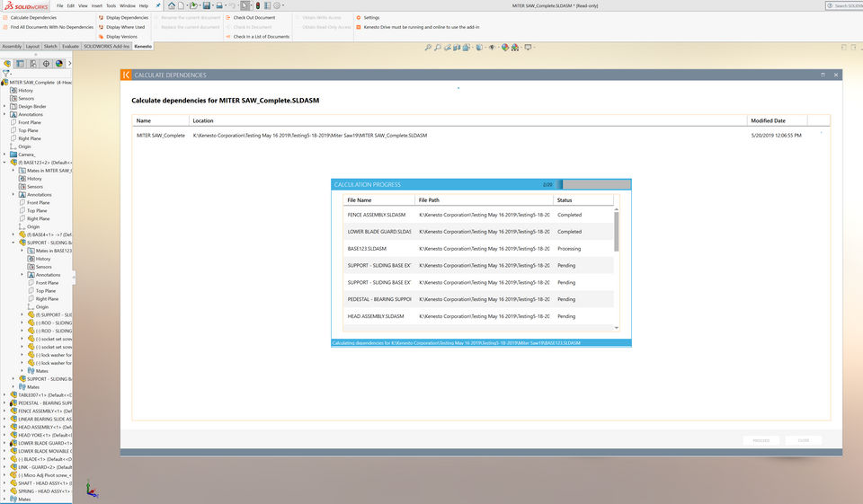Select the Kenesto ribbon tab
The width and height of the screenshot is (863, 504).
[143, 46]
